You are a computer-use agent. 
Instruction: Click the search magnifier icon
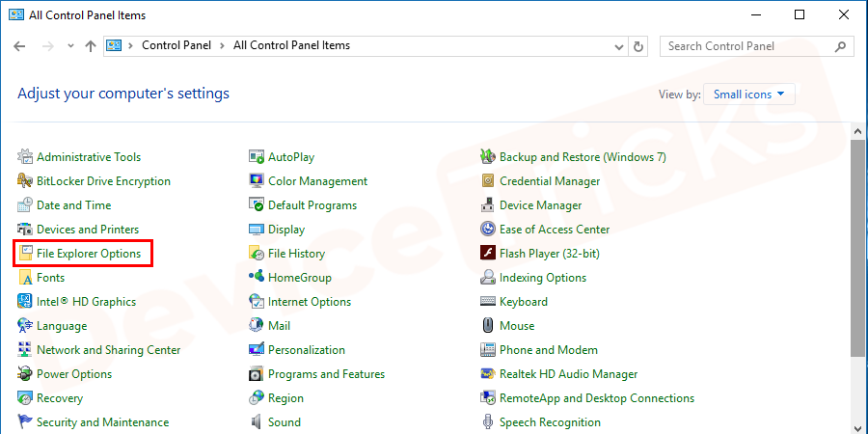840,46
